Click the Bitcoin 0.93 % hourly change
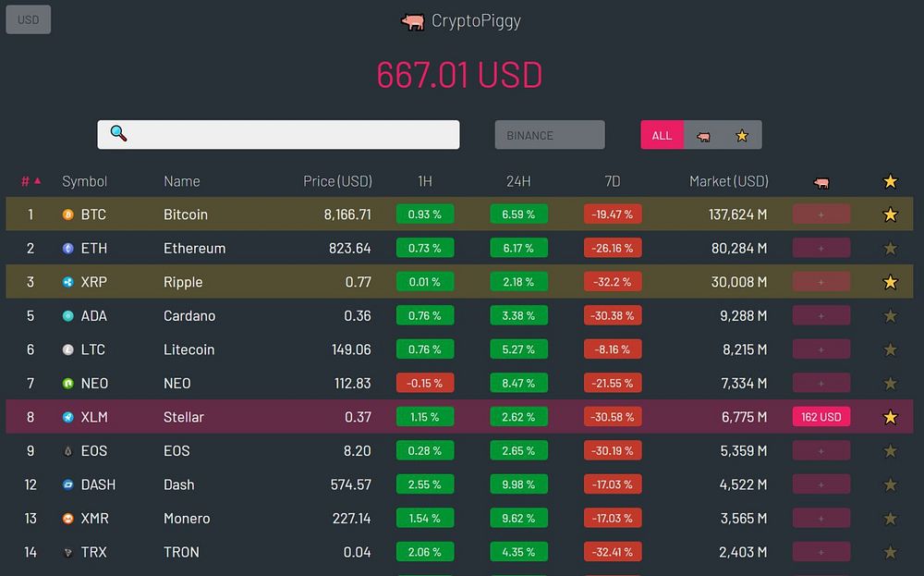Screen dimensions: 924x576 pos(425,214)
